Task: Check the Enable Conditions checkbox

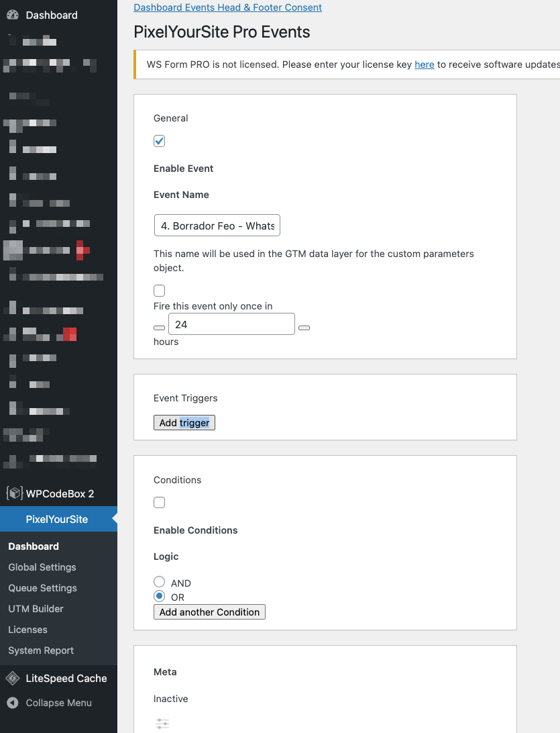Action: click(x=160, y=503)
